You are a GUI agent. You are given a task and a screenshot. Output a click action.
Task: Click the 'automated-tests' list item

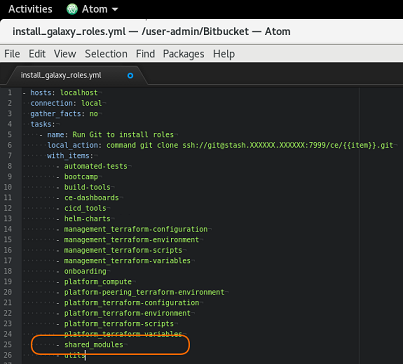click(96, 166)
